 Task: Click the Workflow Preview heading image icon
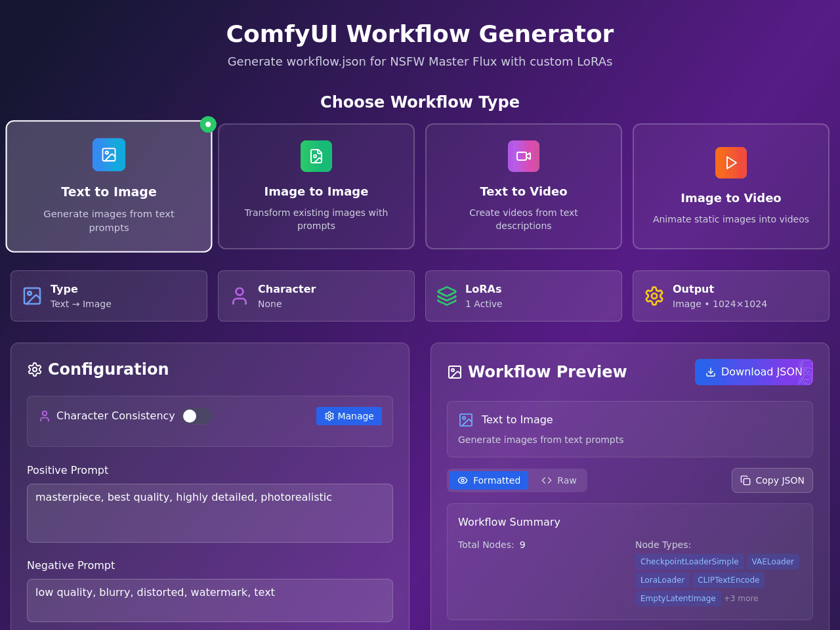pos(455,372)
